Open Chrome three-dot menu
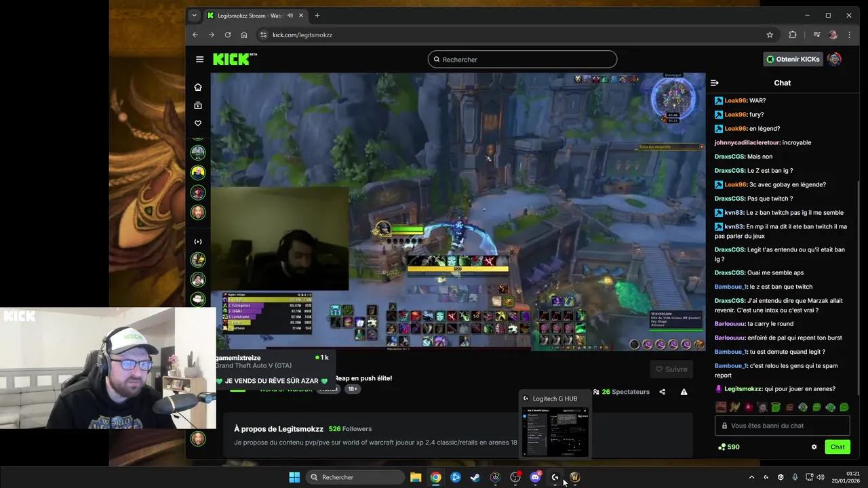 pos(850,35)
